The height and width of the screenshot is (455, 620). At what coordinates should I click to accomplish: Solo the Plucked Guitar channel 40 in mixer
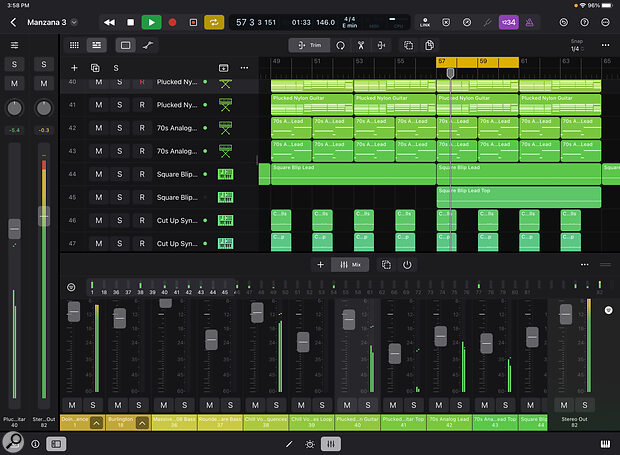368,405
